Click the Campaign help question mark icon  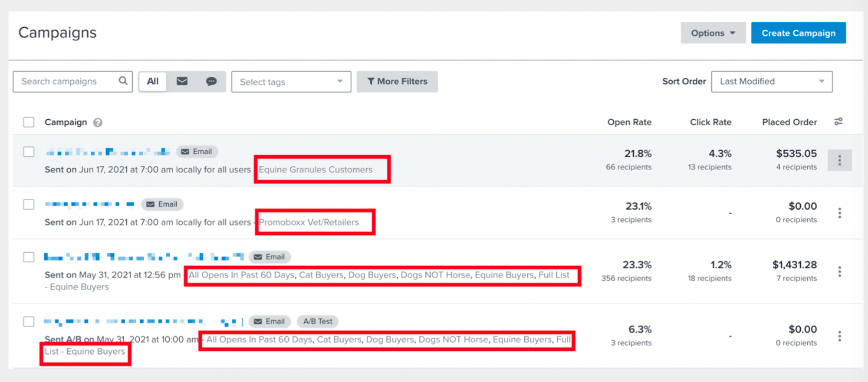pyautogui.click(x=98, y=123)
